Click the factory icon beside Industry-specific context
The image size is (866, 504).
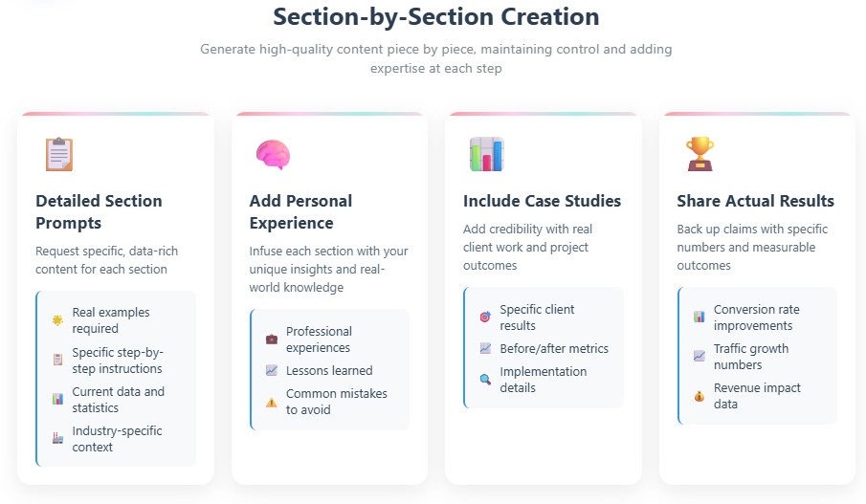(57, 438)
